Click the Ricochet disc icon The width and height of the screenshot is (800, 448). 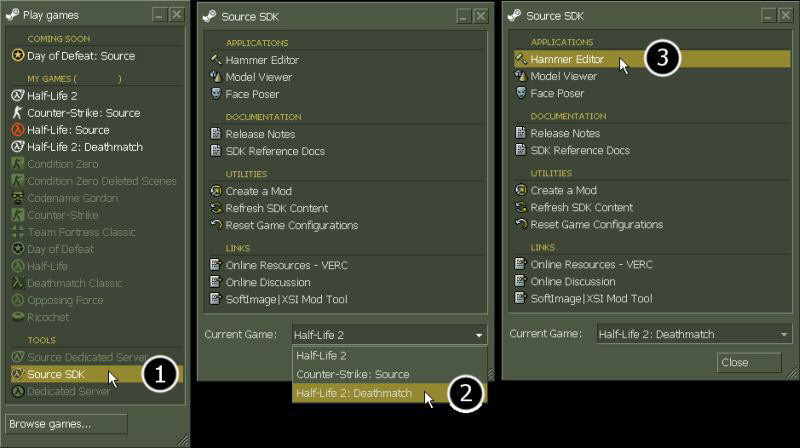tap(18, 317)
